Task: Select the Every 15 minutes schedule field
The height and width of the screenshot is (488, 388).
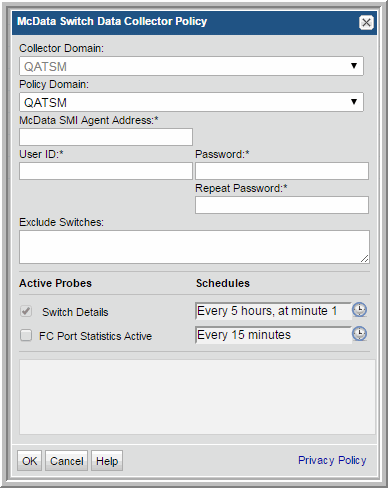Action: pos(273,335)
